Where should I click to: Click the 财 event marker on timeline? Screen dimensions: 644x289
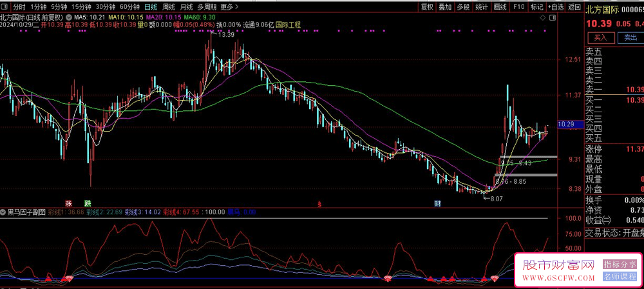437,203
